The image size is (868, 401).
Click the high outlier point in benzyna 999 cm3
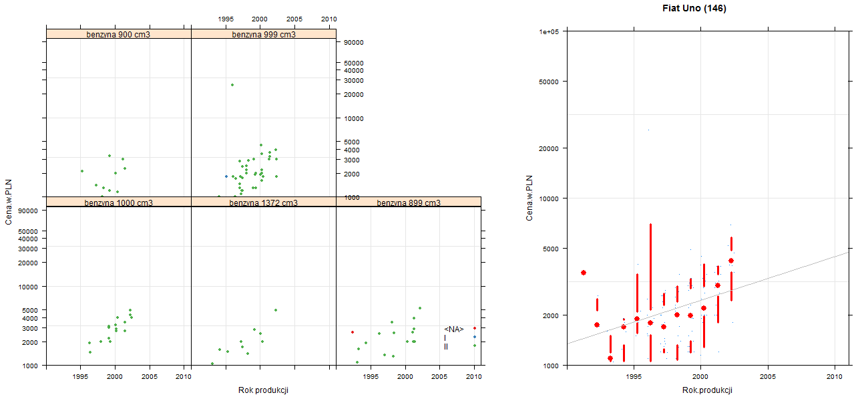(x=232, y=85)
